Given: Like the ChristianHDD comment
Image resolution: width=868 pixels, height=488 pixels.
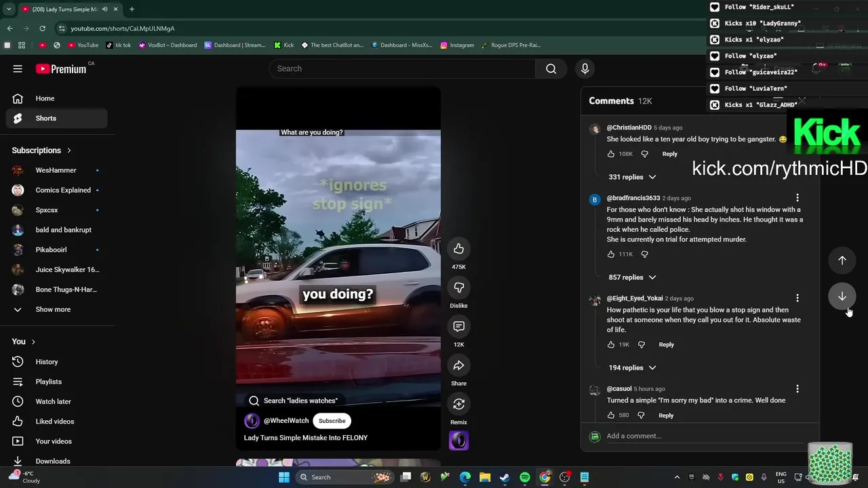Looking at the screenshot, I should [x=611, y=154].
